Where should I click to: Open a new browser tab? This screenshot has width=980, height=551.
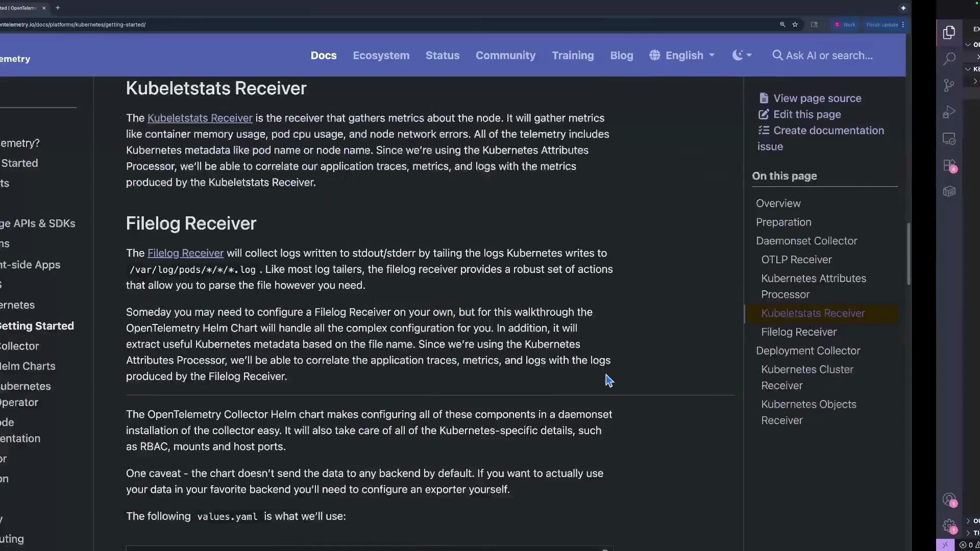(x=58, y=8)
